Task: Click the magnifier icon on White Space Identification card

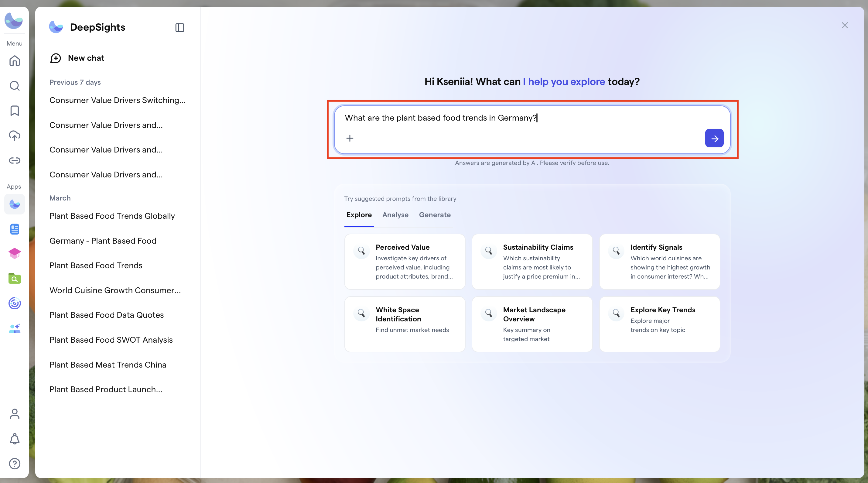Action: tap(361, 313)
